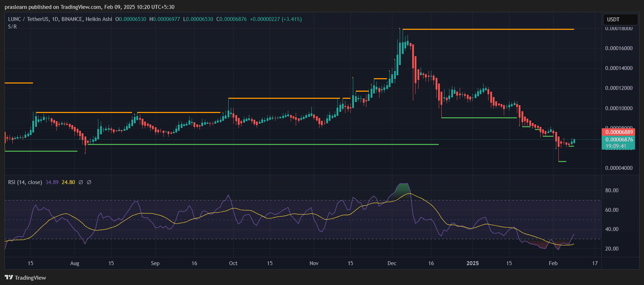The image size is (644, 285).
Task: Click the 17 label on time axis
Action: coord(595,263)
